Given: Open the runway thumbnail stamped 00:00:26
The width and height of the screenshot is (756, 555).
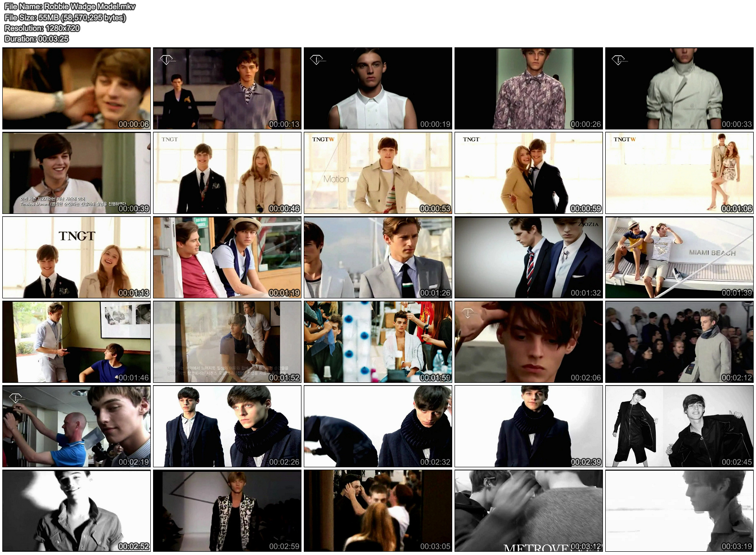Looking at the screenshot, I should click(x=528, y=88).
